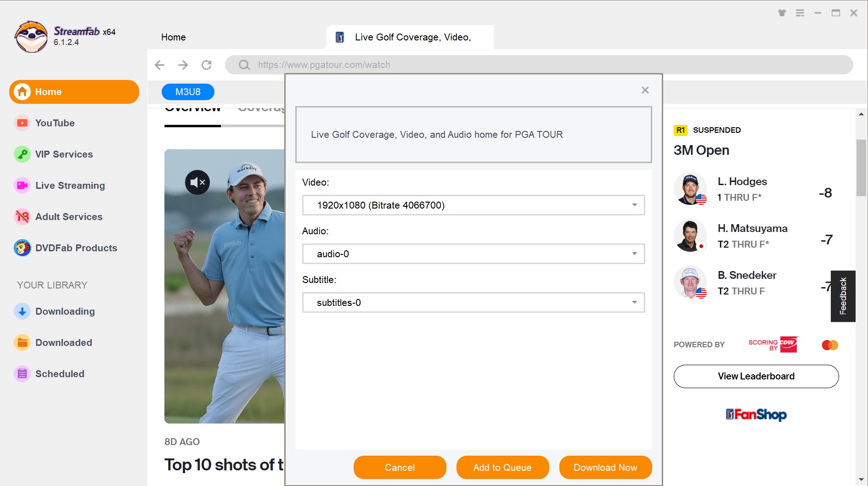Open the hamburger menu in title bar
868x486 pixels.
tap(800, 13)
